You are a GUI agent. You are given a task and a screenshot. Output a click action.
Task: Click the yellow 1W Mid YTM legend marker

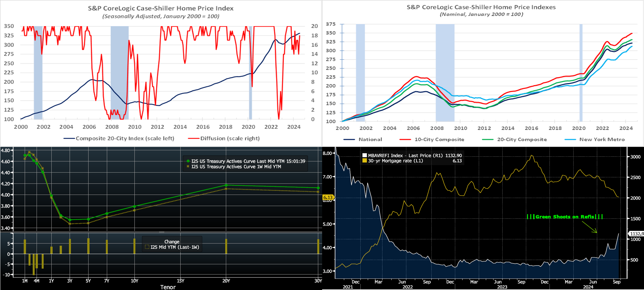click(188, 166)
